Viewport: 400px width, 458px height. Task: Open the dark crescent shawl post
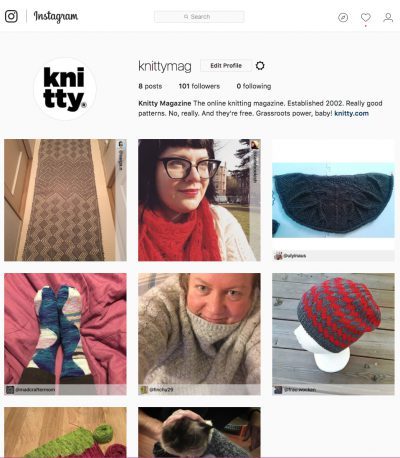(x=333, y=200)
